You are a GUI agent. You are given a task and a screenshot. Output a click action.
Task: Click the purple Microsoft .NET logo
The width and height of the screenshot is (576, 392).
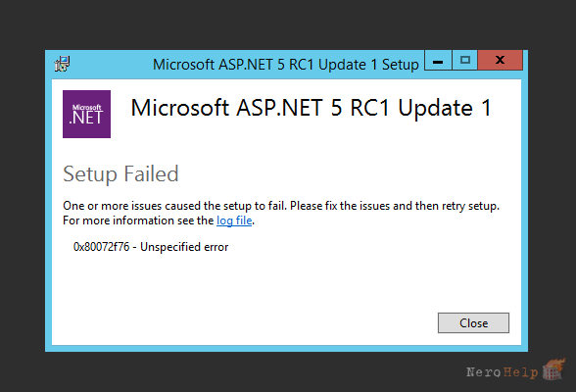point(86,114)
